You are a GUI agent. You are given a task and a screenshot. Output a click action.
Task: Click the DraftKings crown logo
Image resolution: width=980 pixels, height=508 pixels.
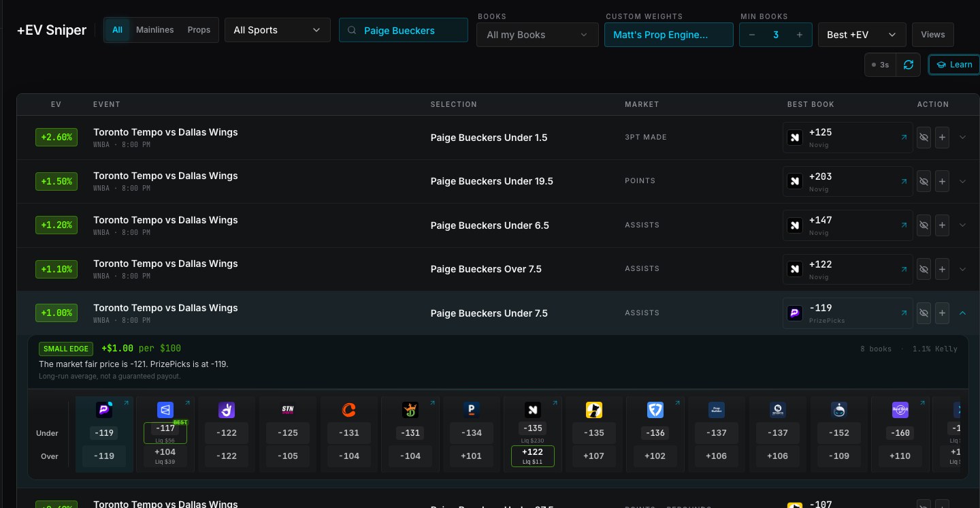[410, 409]
